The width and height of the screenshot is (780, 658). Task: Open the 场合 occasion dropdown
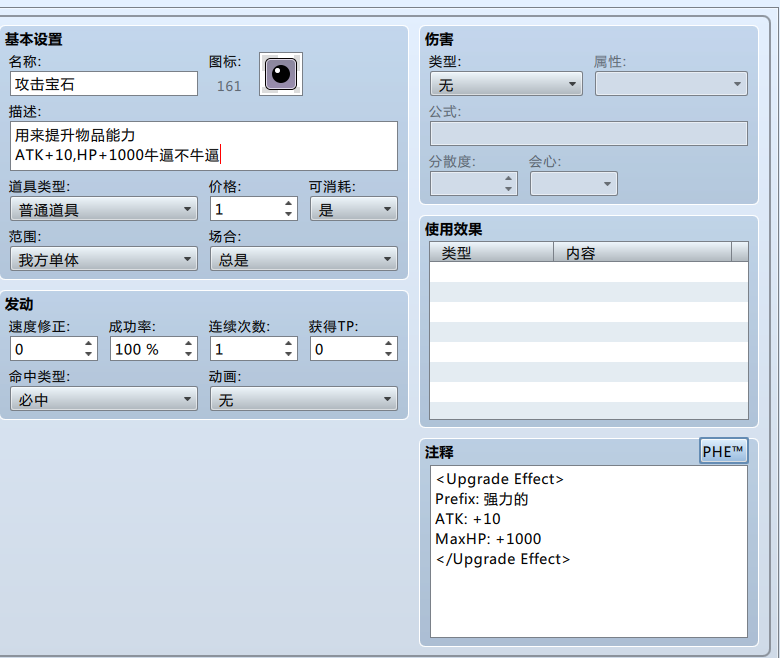[304, 259]
